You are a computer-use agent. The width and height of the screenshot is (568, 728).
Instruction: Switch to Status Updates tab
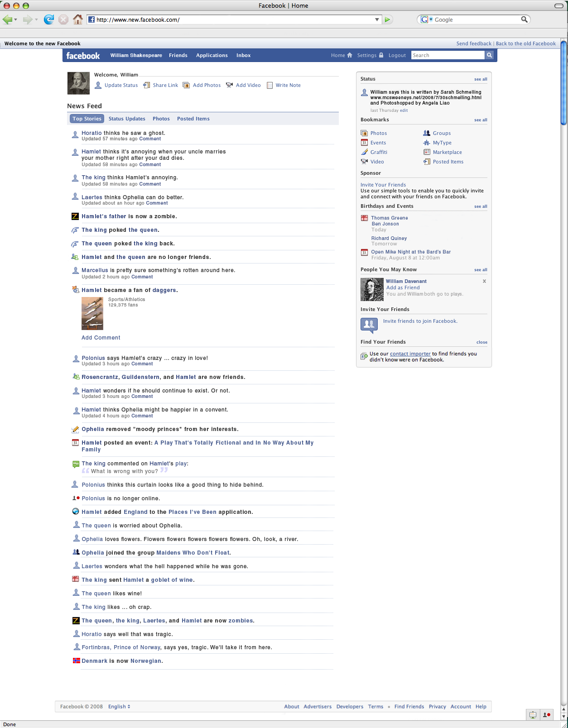(127, 119)
